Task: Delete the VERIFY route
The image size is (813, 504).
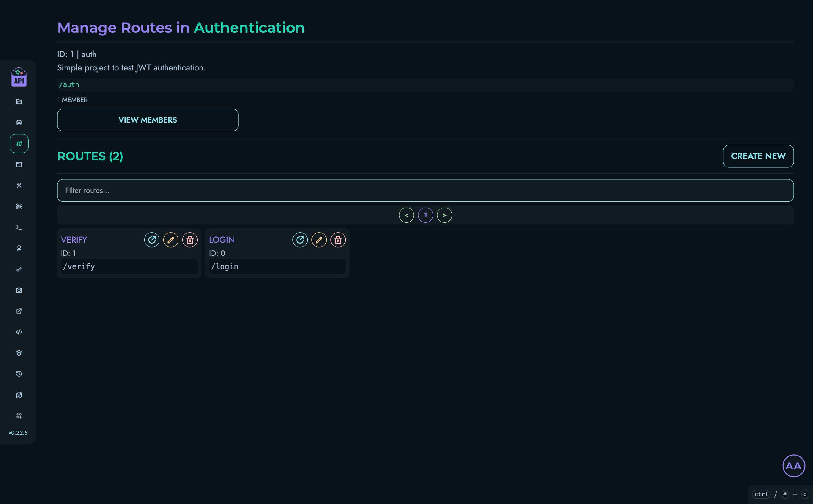Action: pos(190,240)
